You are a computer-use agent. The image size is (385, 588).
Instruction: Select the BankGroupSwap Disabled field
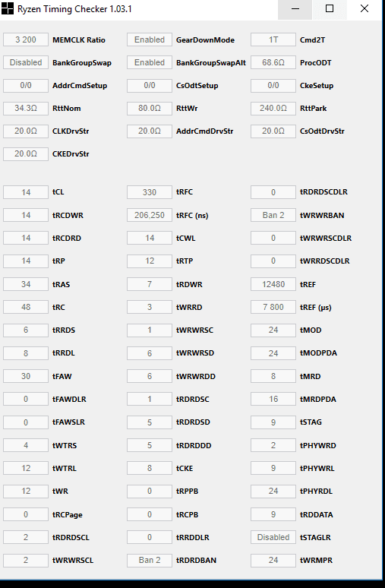click(x=26, y=62)
